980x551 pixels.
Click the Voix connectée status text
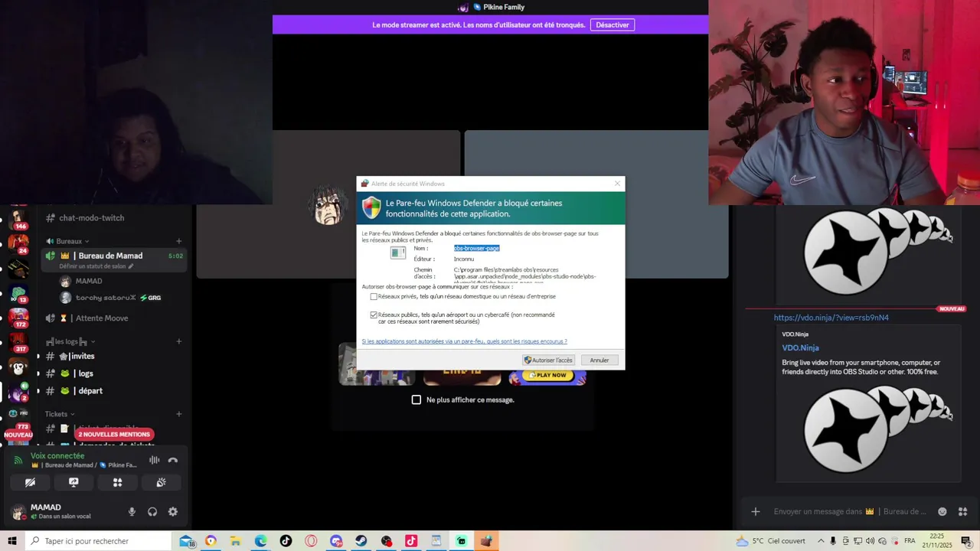click(x=57, y=455)
